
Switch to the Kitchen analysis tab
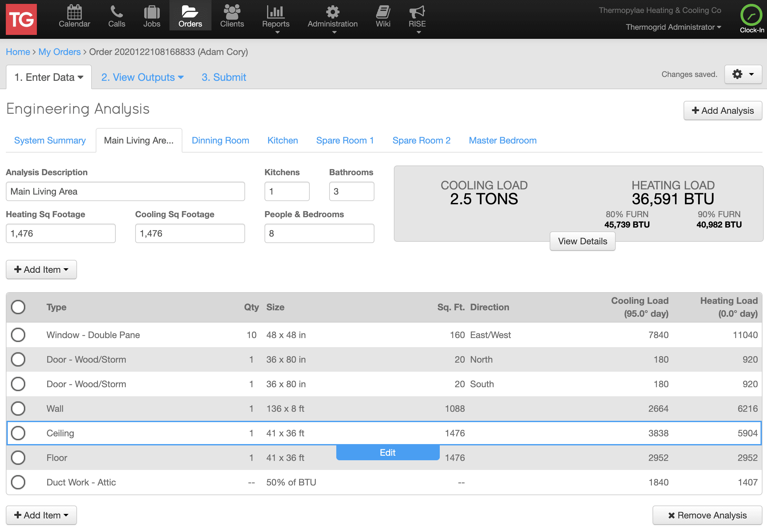click(x=283, y=140)
